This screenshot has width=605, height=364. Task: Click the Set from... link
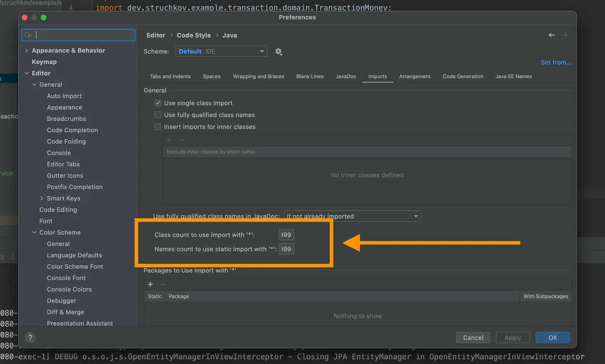[x=556, y=62]
